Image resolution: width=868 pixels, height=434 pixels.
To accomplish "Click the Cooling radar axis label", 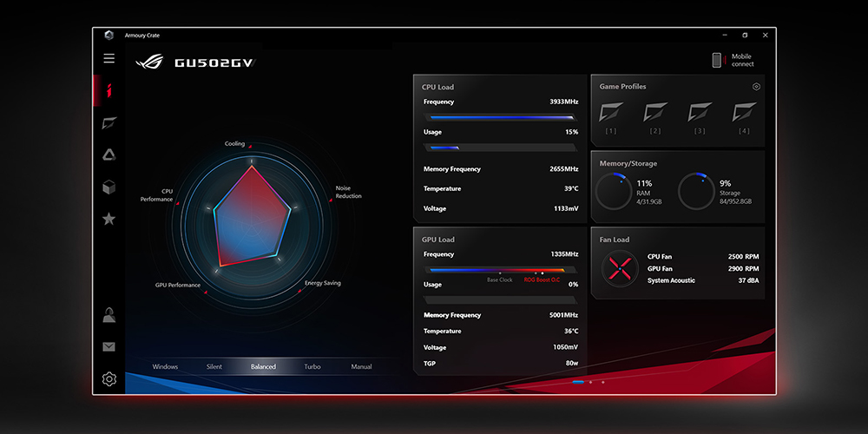I will (234, 144).
